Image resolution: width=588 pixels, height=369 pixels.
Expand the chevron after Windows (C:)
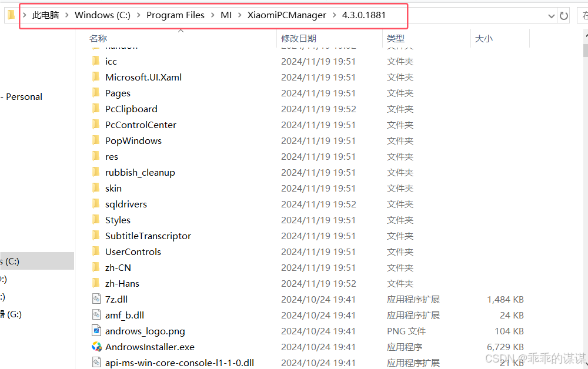tap(138, 15)
